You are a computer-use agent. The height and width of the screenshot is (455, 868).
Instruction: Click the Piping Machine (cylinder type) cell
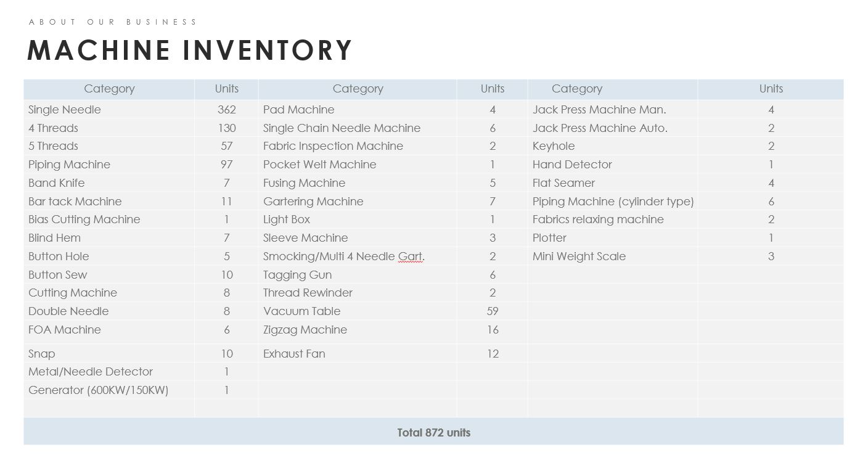613,202
